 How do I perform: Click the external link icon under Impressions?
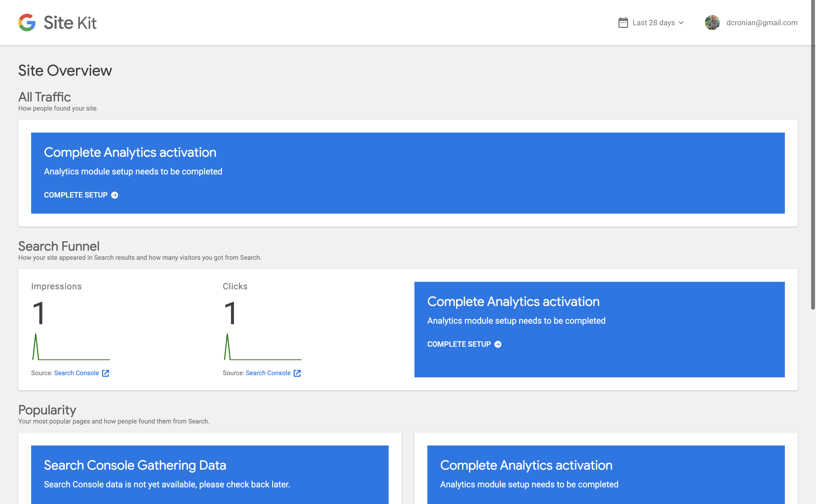106,373
